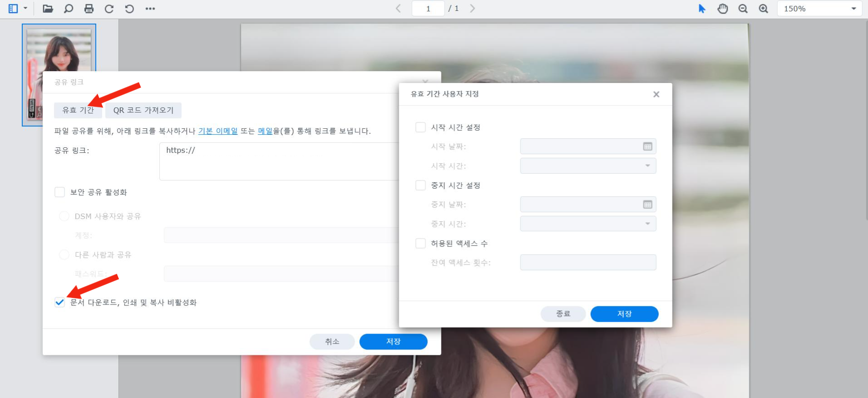Click the 기본 이메일 link
Image resolution: width=868 pixels, height=398 pixels.
tap(218, 131)
